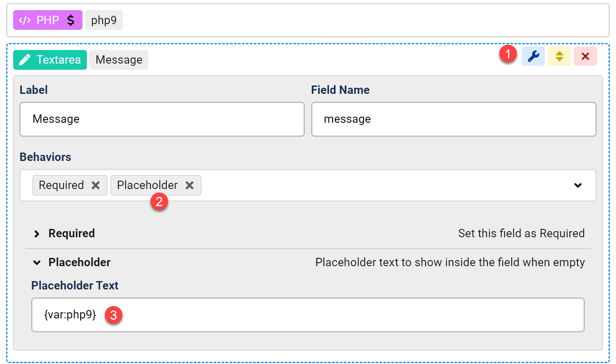Click the yellow reorder arrows icon

pyautogui.click(x=559, y=57)
